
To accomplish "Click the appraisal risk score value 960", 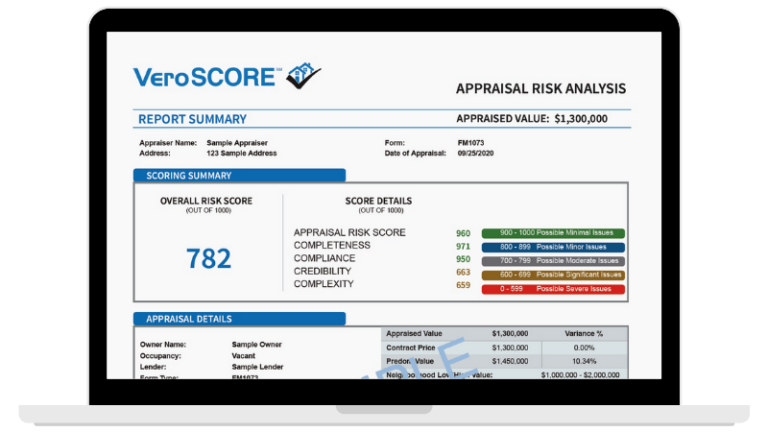I will tap(463, 233).
